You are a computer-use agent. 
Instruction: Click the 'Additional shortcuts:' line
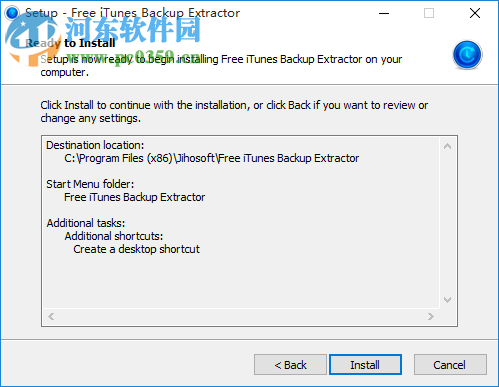(x=114, y=236)
